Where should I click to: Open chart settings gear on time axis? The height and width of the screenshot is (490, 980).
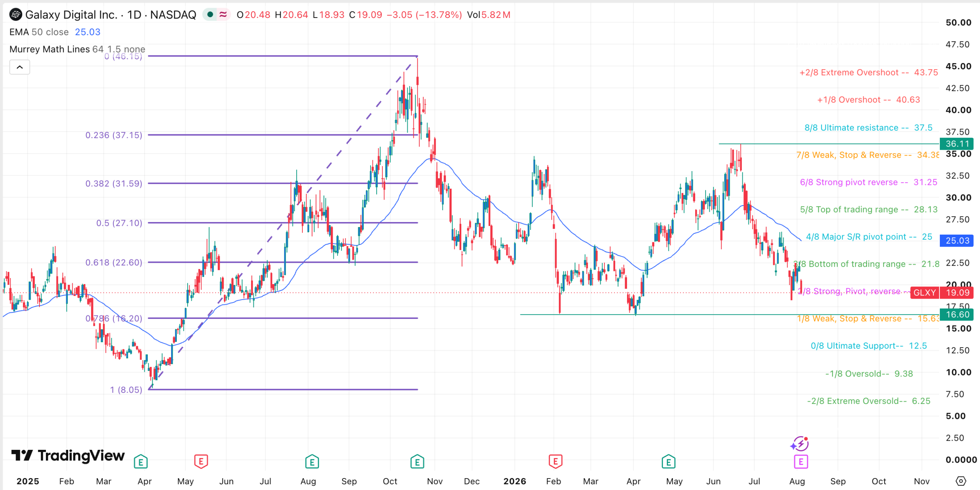960,481
